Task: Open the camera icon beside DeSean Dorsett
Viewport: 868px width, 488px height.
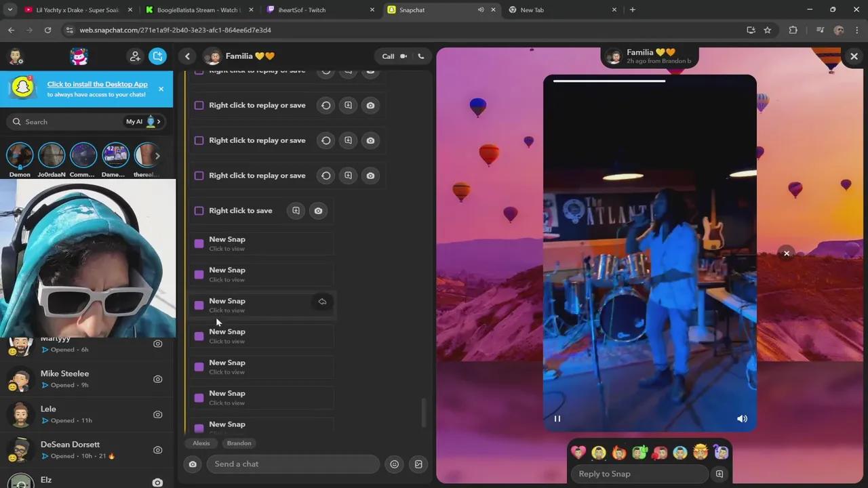Action: (x=157, y=449)
